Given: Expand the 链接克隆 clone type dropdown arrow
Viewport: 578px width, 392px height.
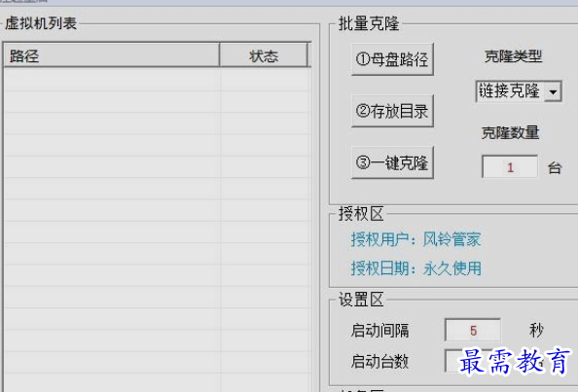Looking at the screenshot, I should pyautogui.click(x=554, y=91).
